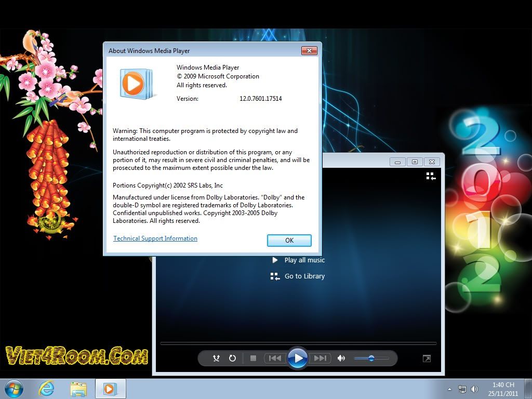
Task: Open the network status tray icon
Action: (x=462, y=389)
